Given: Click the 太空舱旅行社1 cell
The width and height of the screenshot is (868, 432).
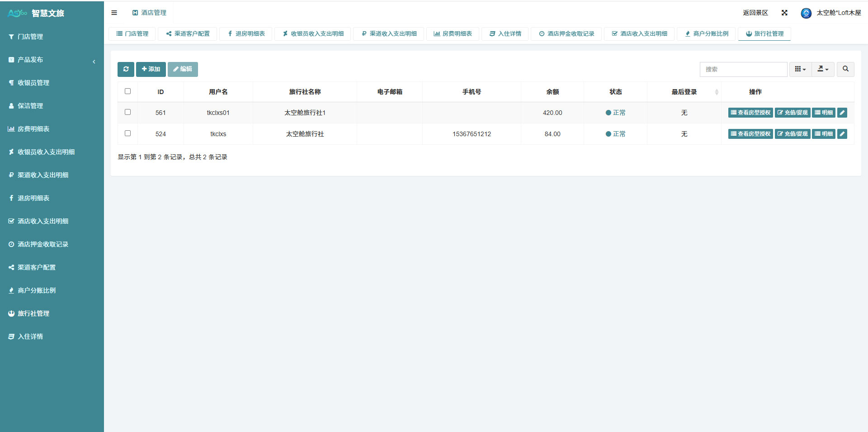Looking at the screenshot, I should (305, 113).
